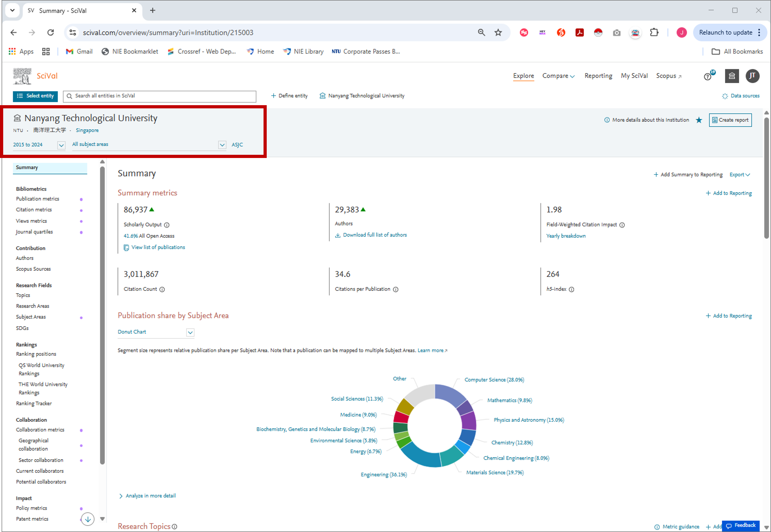Click the SciVal logo

tap(47, 76)
